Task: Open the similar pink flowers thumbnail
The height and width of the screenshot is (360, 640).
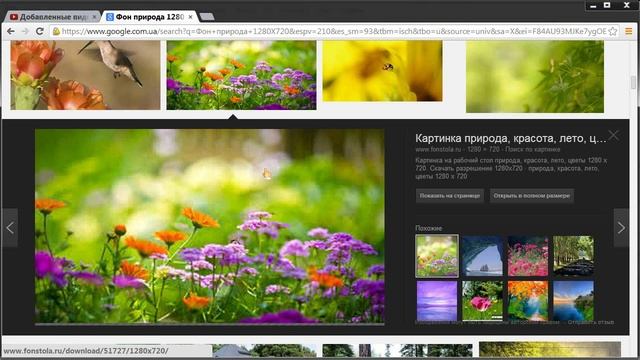Action: 528,256
